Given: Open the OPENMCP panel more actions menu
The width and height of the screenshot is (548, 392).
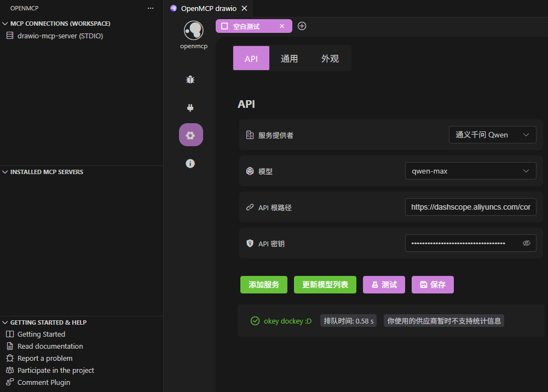Looking at the screenshot, I should pyautogui.click(x=151, y=8).
